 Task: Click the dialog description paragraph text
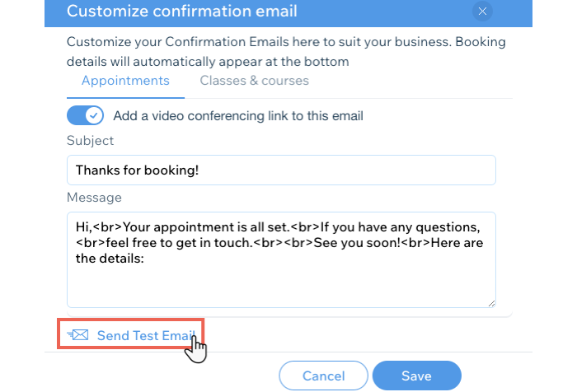coord(286,52)
